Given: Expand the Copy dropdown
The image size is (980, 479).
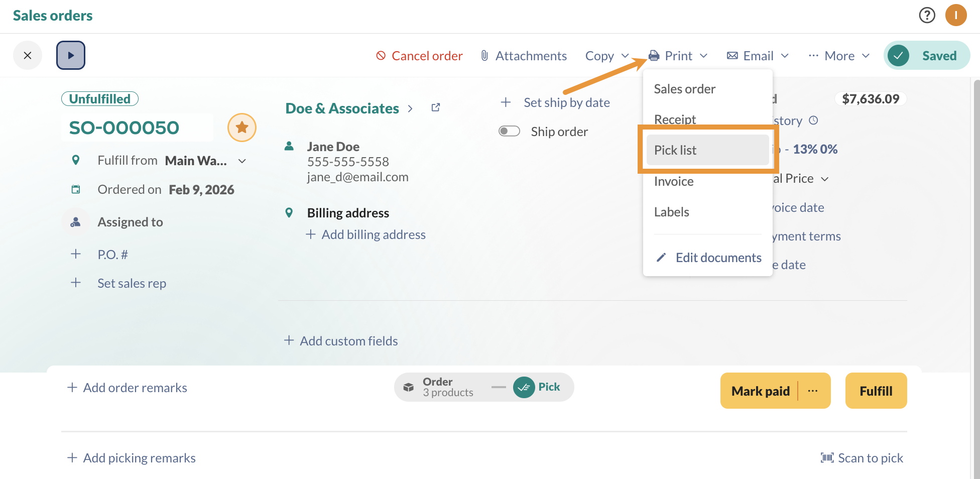Looking at the screenshot, I should coord(626,56).
